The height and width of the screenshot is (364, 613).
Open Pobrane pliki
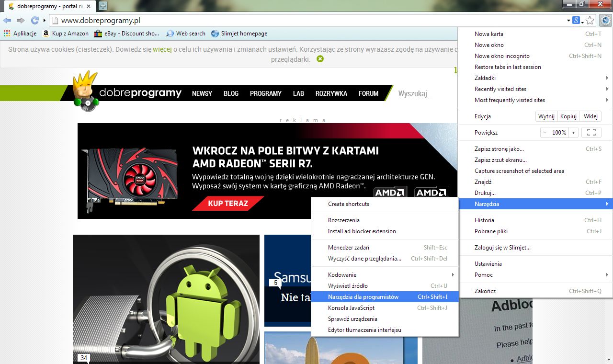534,231
